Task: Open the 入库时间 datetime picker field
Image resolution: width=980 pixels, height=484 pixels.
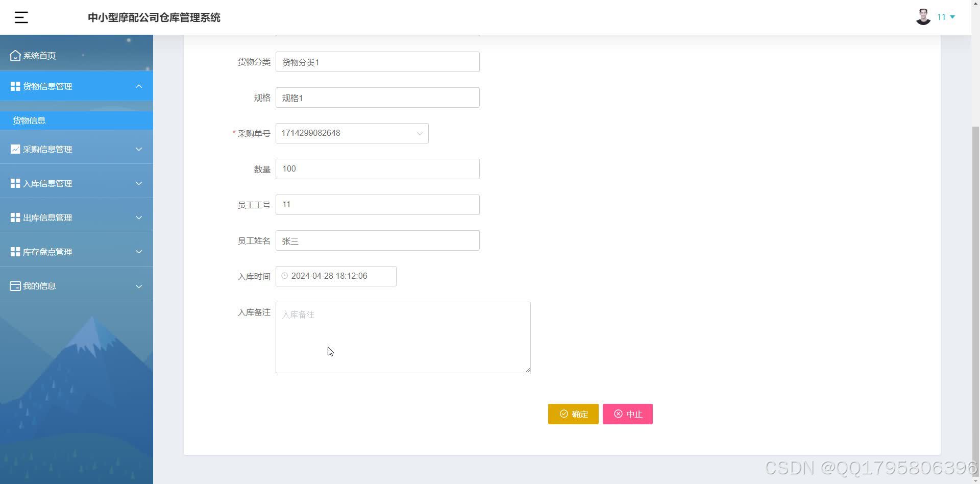Action: click(x=336, y=276)
